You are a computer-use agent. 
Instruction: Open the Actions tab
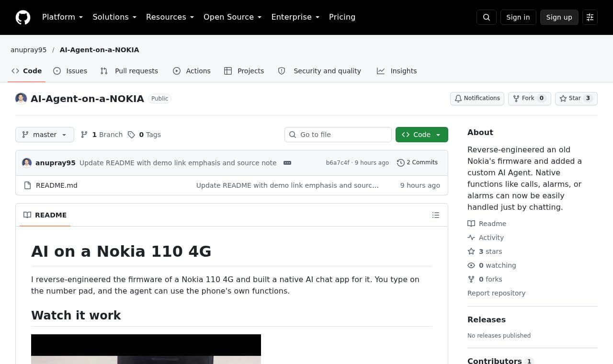tap(192, 71)
